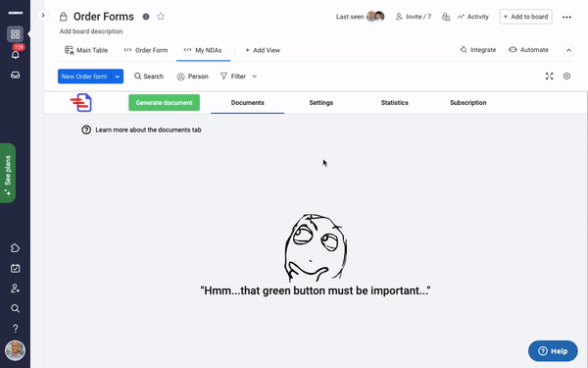588x368 pixels.
Task: Open notifications bell with 199 badge
Action: (x=16, y=54)
